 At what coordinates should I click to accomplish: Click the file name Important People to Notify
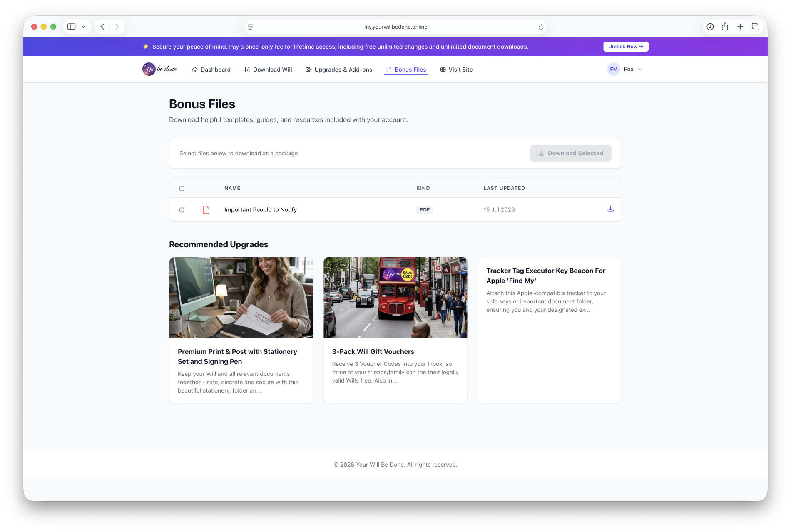(261, 210)
